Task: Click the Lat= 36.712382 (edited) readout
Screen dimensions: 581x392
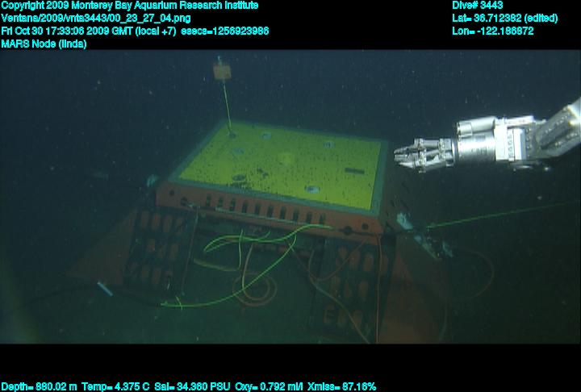Action: coord(504,19)
